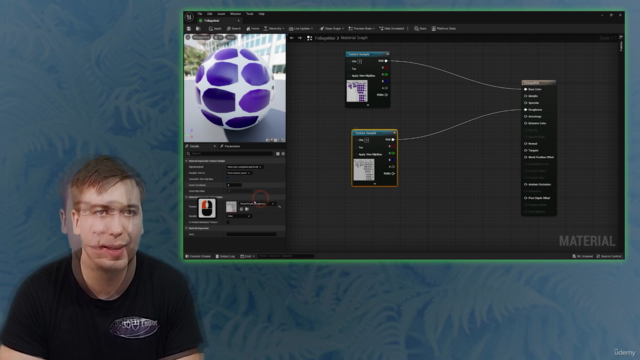This screenshot has width=640, height=360.
Task: Open the Cmd console dropdown
Action: pyautogui.click(x=247, y=256)
